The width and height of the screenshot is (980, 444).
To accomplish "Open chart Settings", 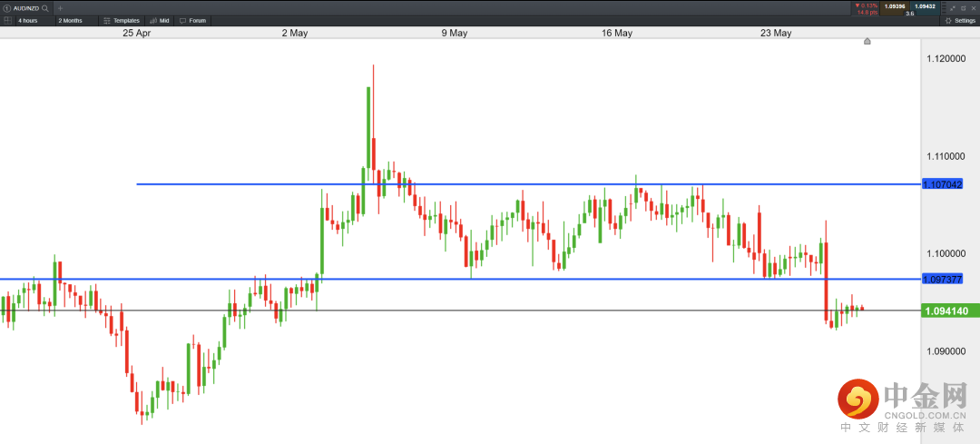I will pyautogui.click(x=961, y=21).
